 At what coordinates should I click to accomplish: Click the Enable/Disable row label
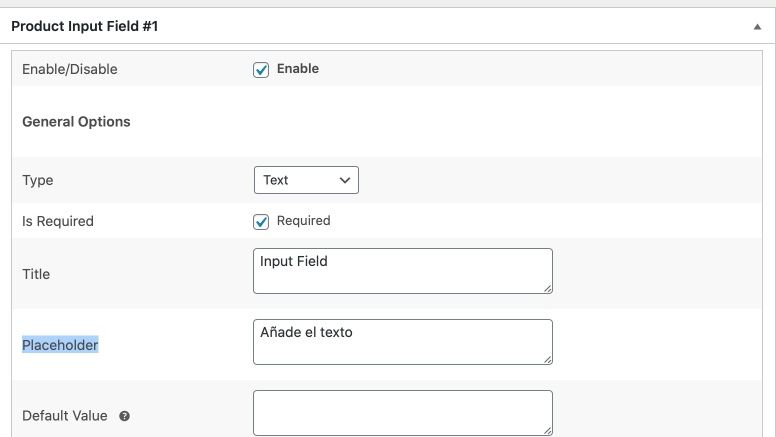70,69
